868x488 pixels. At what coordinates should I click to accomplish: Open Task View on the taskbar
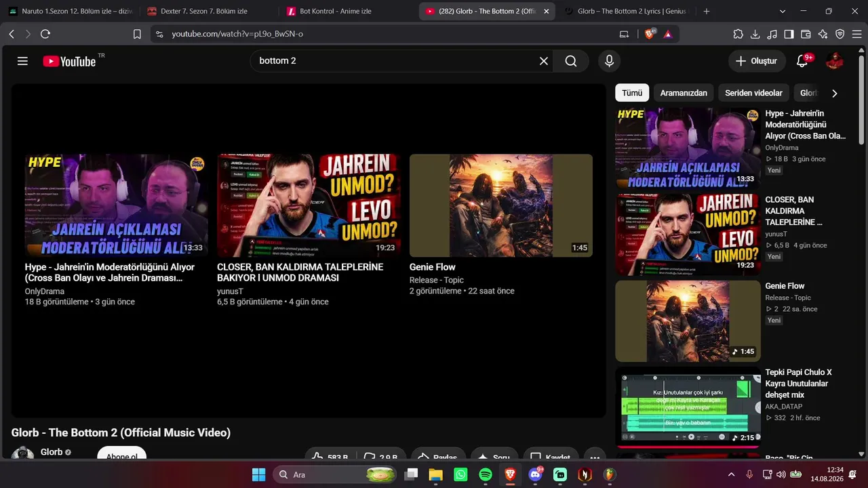coord(411,474)
